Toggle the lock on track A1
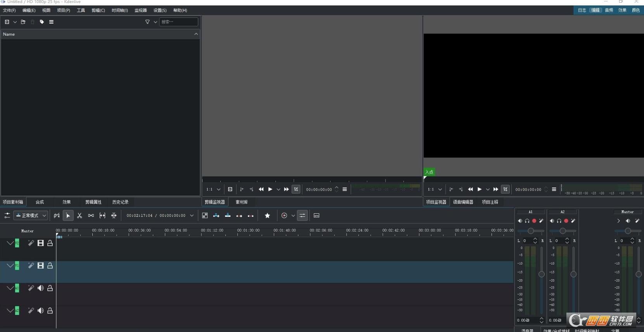The image size is (644, 332). click(x=50, y=288)
